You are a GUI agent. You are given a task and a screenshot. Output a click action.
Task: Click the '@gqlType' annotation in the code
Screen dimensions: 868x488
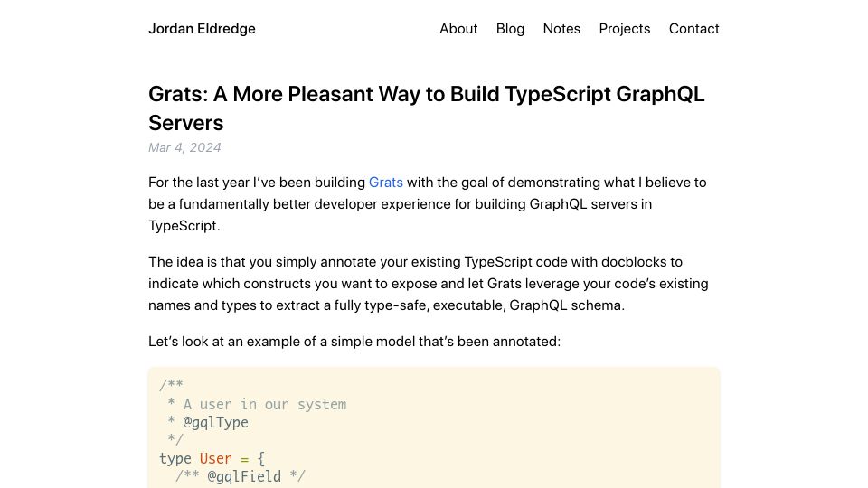[215, 422]
